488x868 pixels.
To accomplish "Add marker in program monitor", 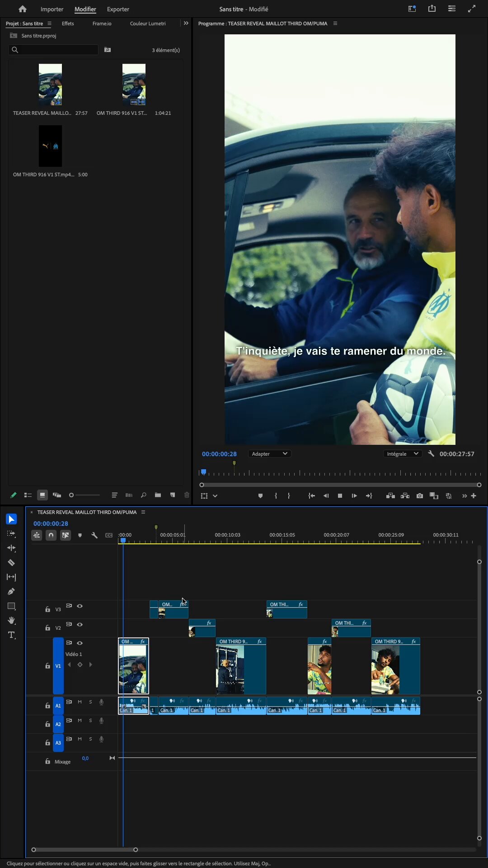I will pos(260,496).
